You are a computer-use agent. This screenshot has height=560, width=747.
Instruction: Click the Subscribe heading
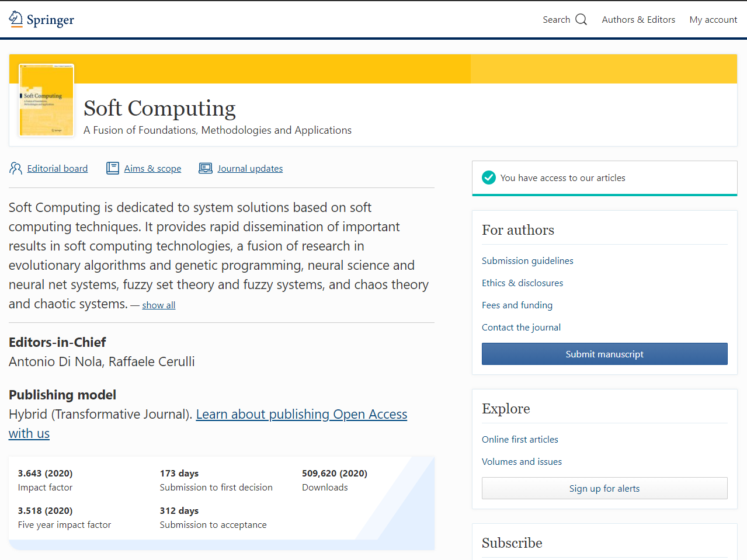click(x=512, y=543)
